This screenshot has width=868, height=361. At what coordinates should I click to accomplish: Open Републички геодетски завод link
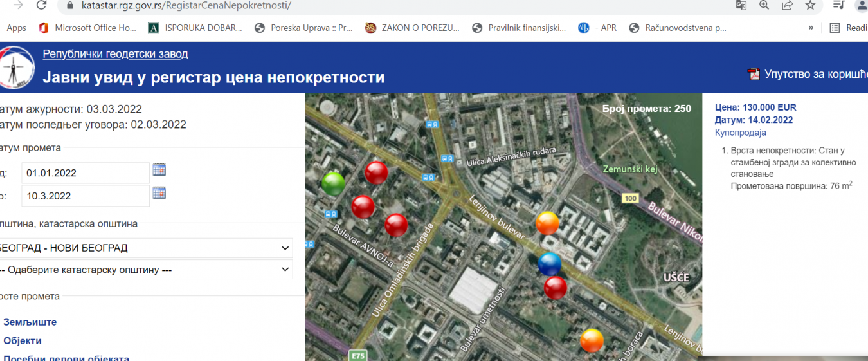coord(115,54)
